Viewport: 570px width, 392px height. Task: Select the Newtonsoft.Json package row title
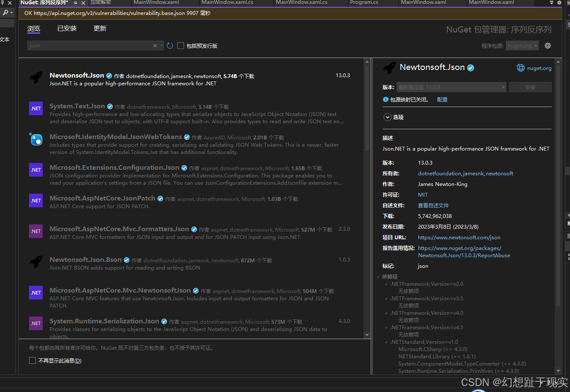pyautogui.click(x=77, y=75)
